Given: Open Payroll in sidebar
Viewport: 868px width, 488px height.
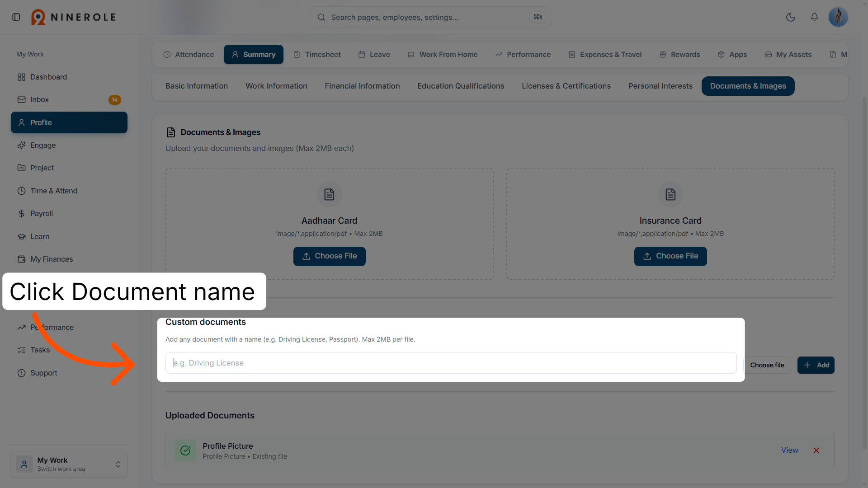Looking at the screenshot, I should point(69,213).
